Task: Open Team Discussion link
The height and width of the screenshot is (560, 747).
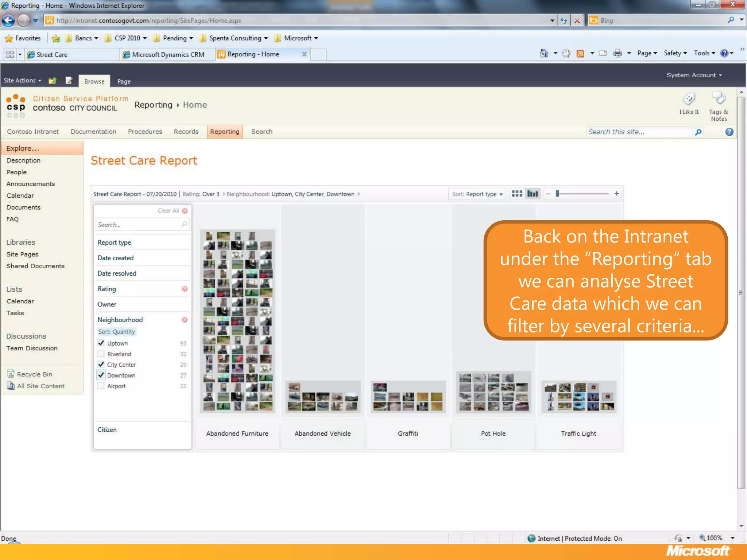Action: (x=32, y=348)
